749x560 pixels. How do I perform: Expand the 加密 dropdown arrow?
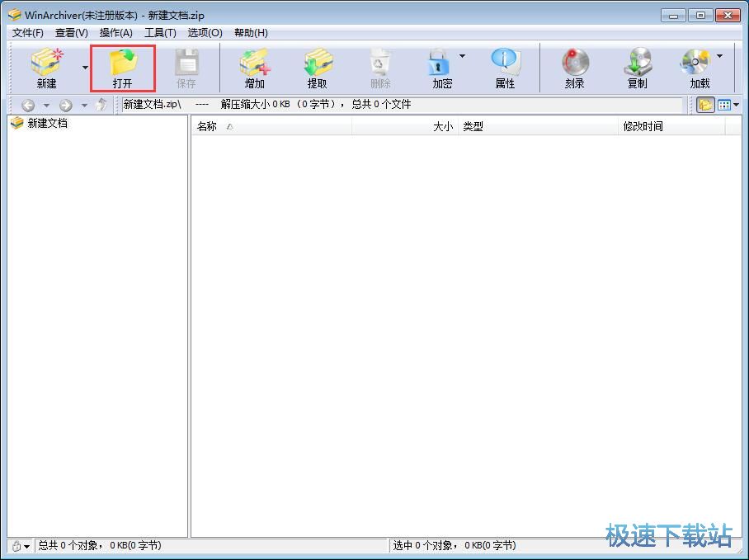(x=463, y=56)
